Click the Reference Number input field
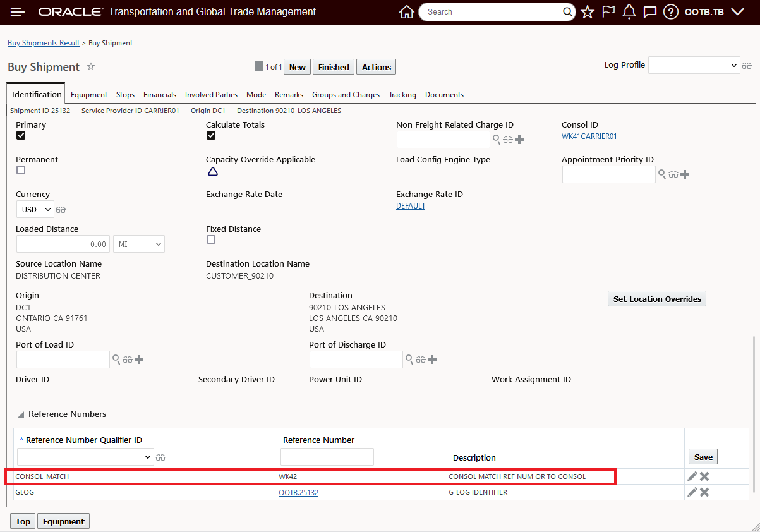 [327, 457]
